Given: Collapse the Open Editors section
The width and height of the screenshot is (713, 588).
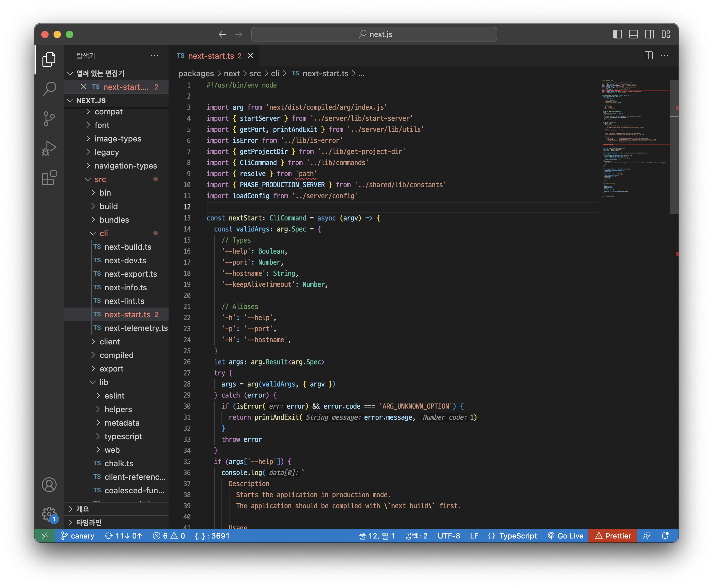Looking at the screenshot, I should [x=116, y=73].
